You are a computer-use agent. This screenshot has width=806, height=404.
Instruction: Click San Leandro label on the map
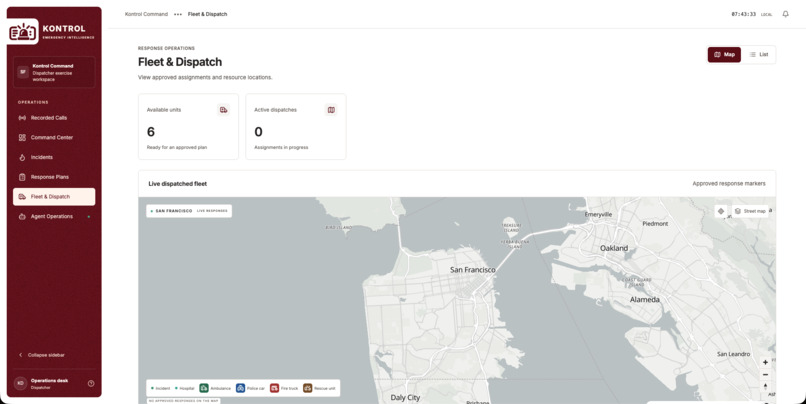point(733,354)
